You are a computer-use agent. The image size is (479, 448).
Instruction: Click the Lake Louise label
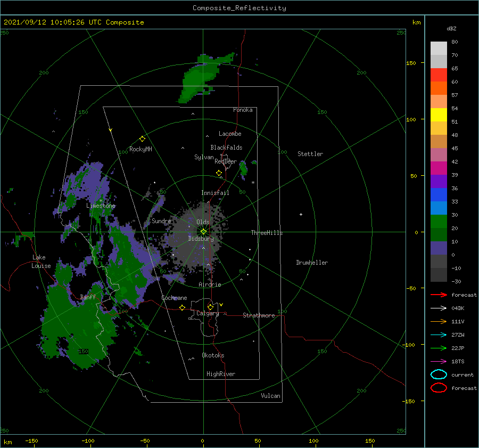(41, 262)
